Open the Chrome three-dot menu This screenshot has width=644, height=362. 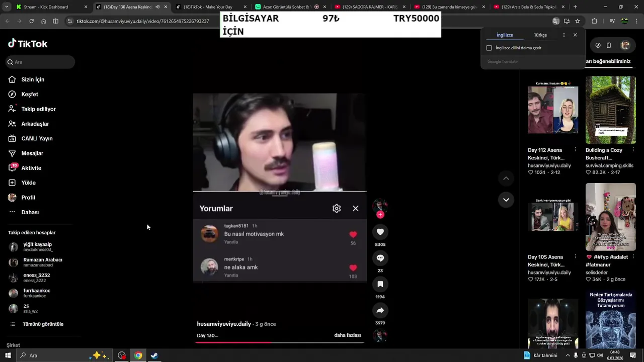pyautogui.click(x=637, y=21)
